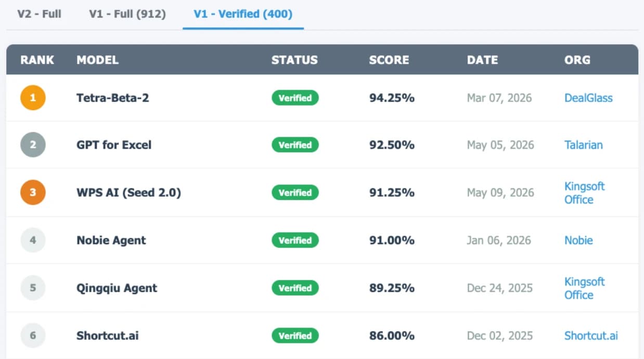Image resolution: width=644 pixels, height=359 pixels.
Task: Open the Nobie organization link
Action: [578, 240]
